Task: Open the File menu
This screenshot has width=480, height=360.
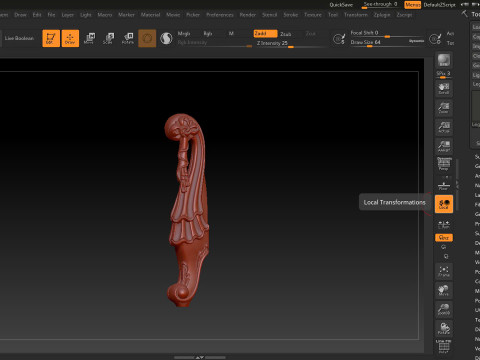Action: [x=51, y=15]
